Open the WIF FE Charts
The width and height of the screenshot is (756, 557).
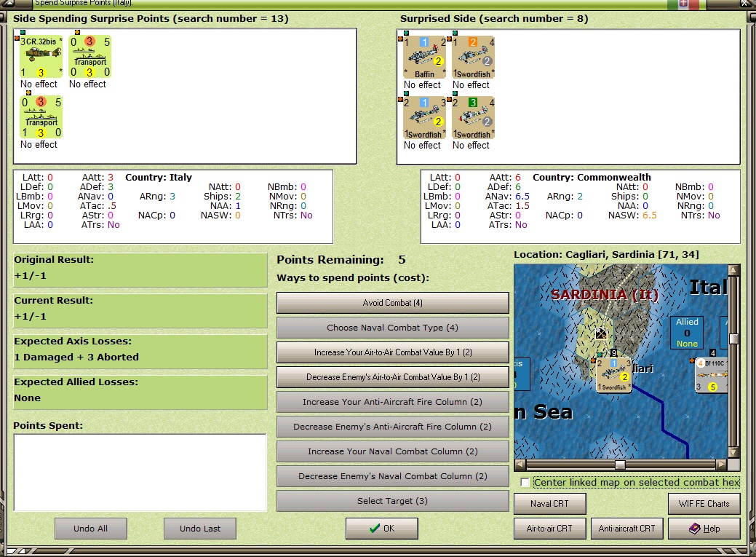(x=704, y=503)
